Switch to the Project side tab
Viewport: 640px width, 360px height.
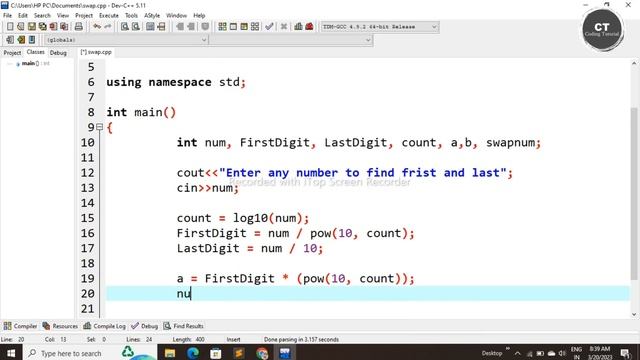pyautogui.click(x=12, y=53)
